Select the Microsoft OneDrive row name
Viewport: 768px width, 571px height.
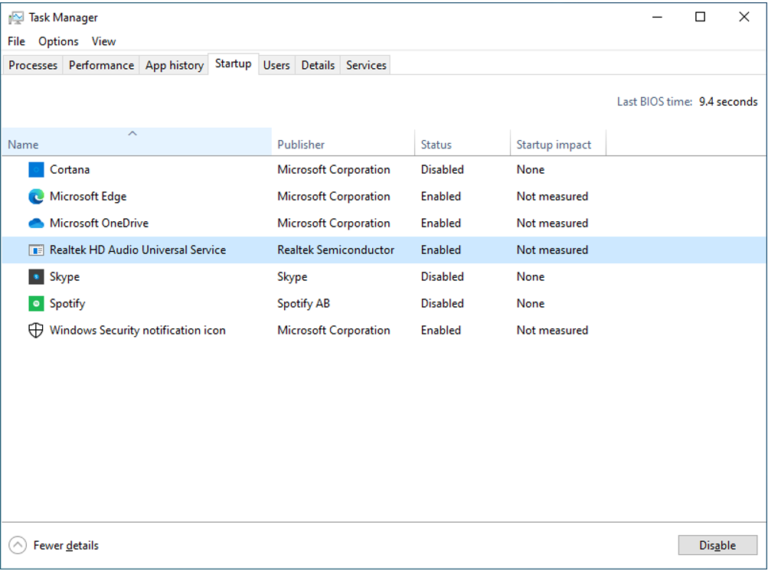click(x=99, y=223)
